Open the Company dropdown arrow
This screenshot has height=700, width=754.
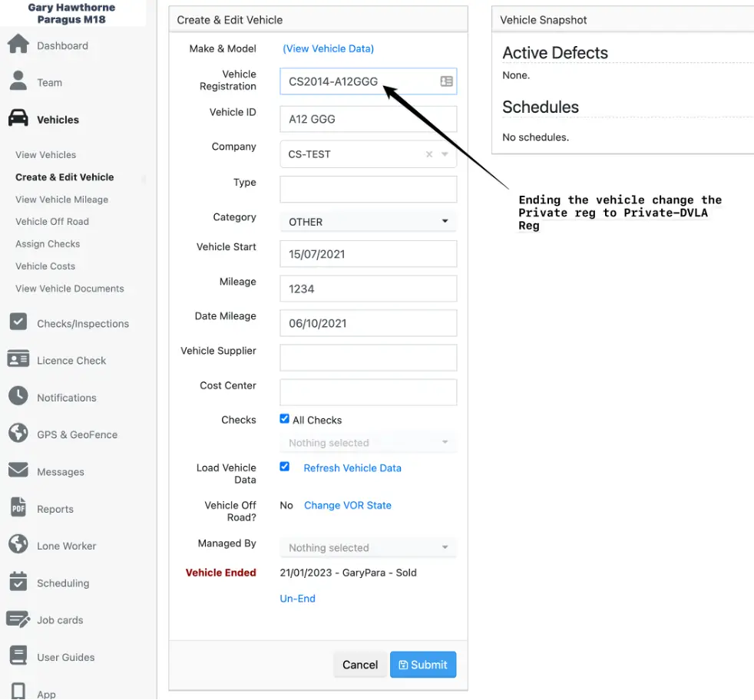coord(445,154)
